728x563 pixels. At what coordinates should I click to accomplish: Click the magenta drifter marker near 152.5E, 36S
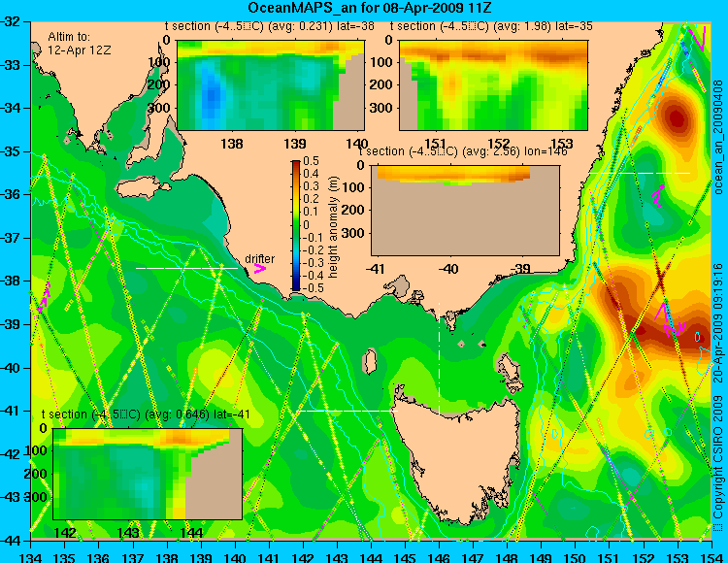(x=658, y=196)
